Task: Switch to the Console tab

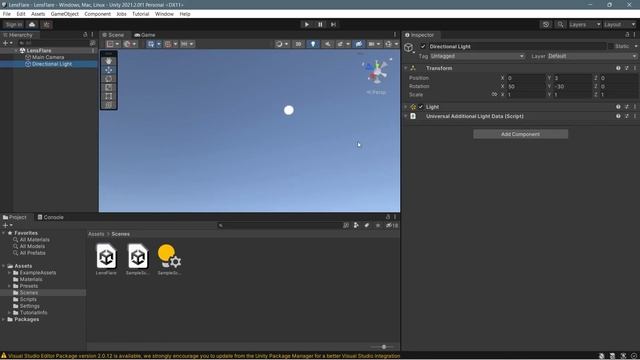Action: 50,217
